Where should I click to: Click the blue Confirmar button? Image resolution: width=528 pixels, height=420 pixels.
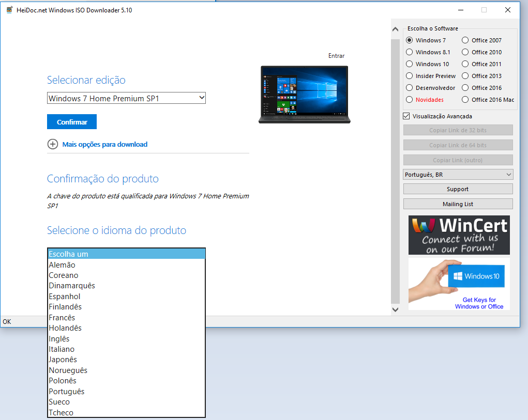[72, 122]
